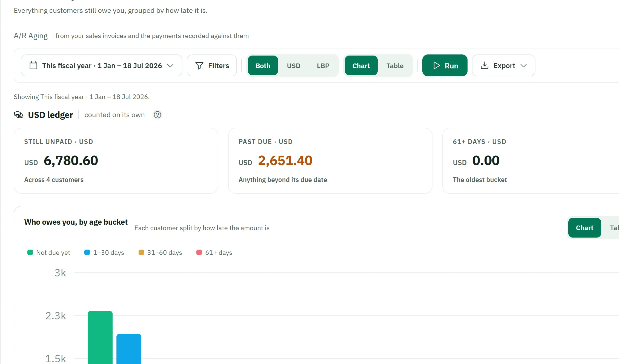Image resolution: width=619 pixels, height=364 pixels.
Task: Click the coins icon beside USD ledger
Action: [x=19, y=115]
